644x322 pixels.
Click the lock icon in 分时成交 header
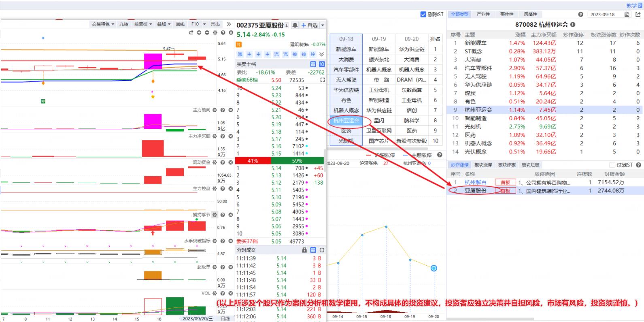pyautogui.click(x=304, y=250)
